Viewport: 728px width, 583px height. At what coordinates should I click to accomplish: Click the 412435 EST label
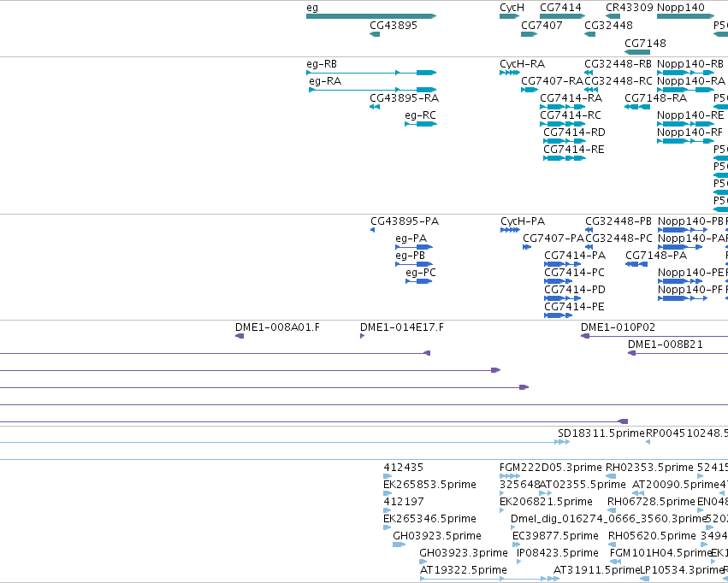tap(404, 468)
